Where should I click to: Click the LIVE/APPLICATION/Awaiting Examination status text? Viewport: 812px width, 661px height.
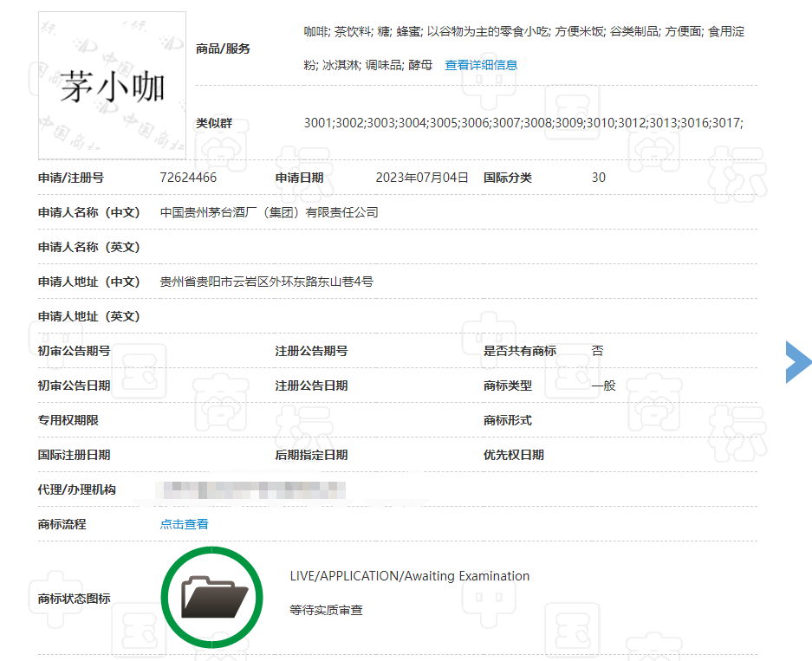410,576
